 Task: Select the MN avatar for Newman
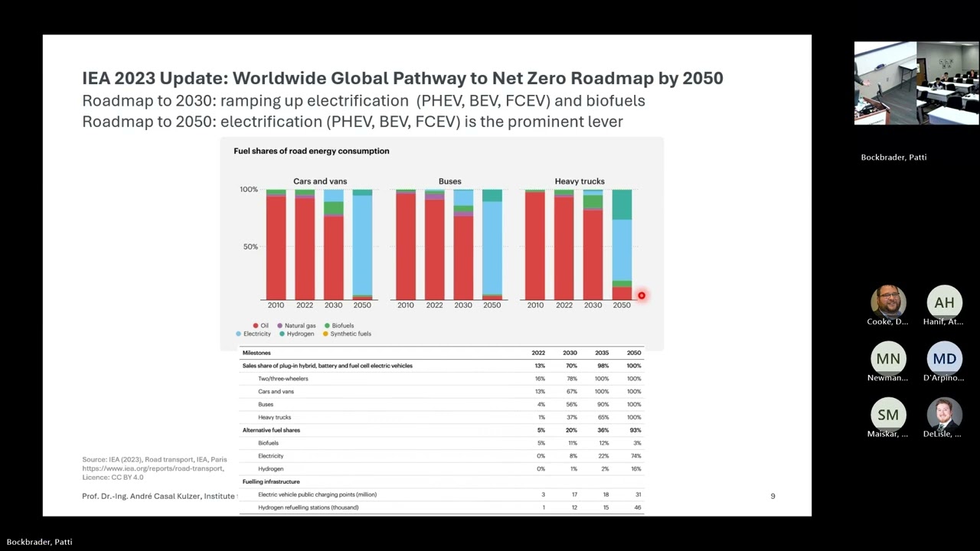[888, 358]
